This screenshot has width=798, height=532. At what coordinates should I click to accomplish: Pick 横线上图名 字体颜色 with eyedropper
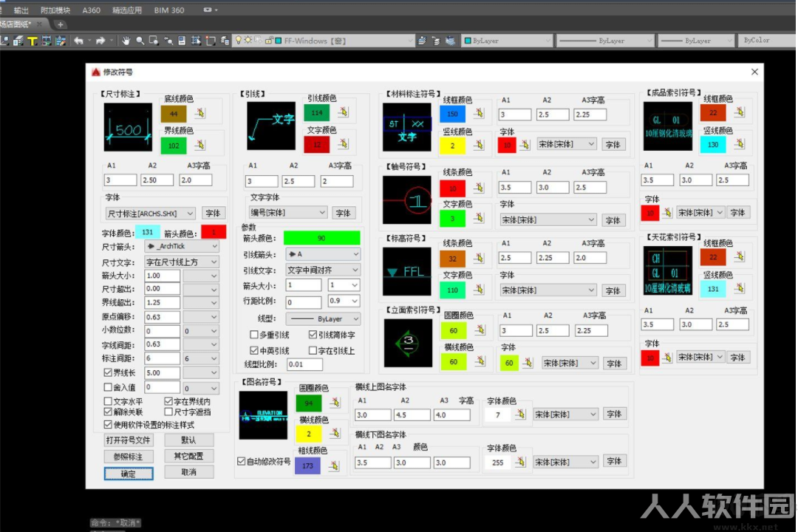pyautogui.click(x=520, y=415)
